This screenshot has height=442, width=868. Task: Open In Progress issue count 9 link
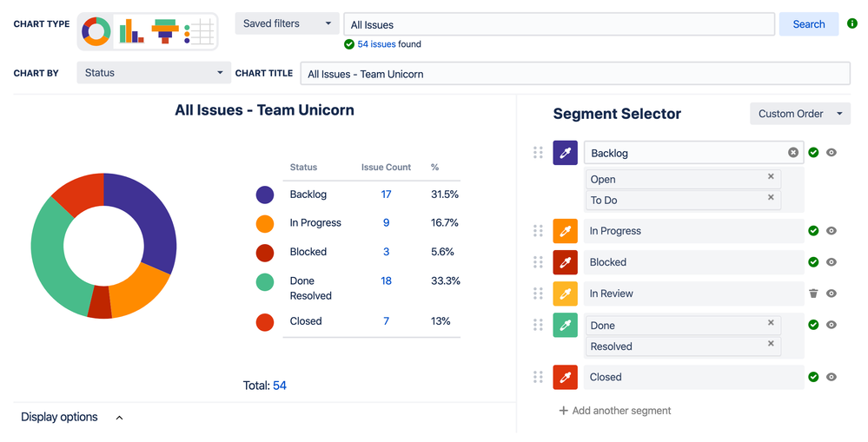click(x=386, y=222)
